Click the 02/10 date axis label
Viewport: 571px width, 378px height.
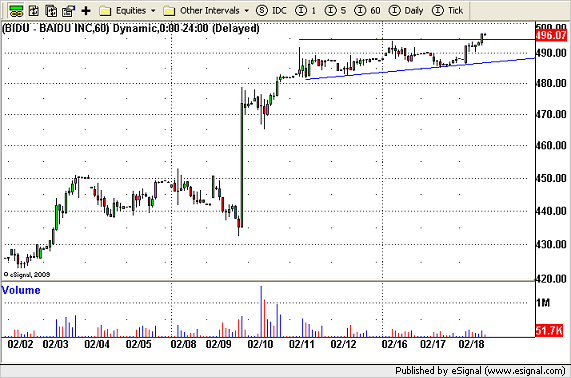[260, 344]
